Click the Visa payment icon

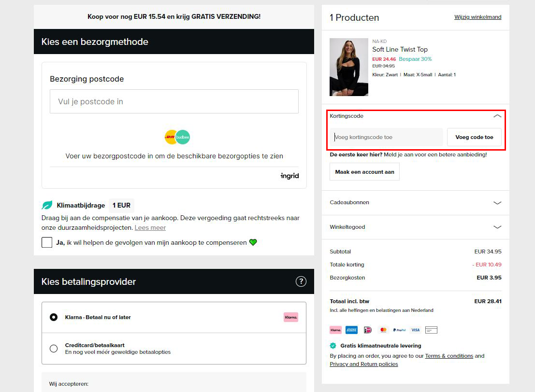415,330
